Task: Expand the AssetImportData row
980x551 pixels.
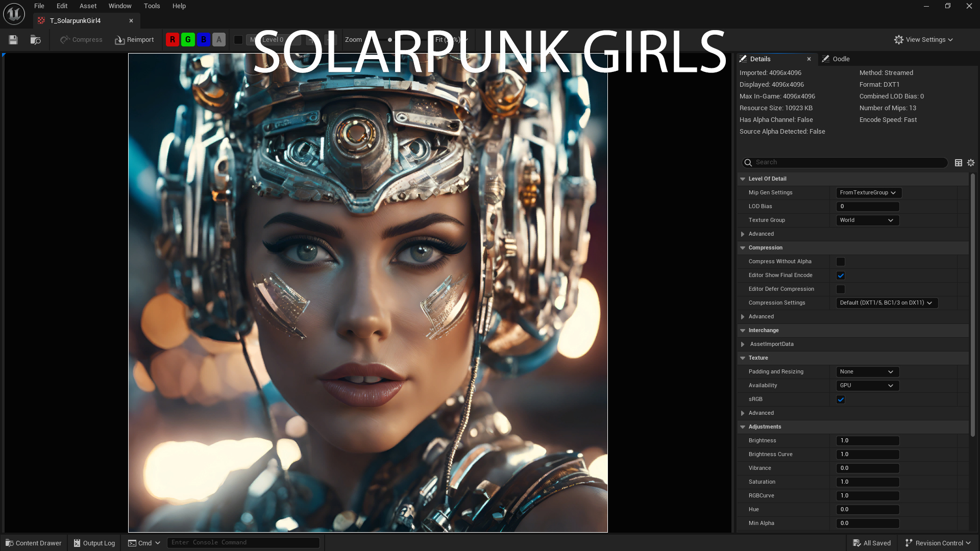Action: pos(743,344)
